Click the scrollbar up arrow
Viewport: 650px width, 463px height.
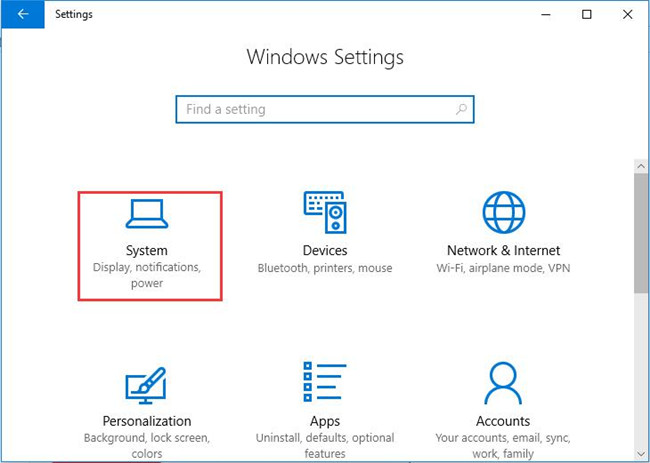[x=641, y=166]
